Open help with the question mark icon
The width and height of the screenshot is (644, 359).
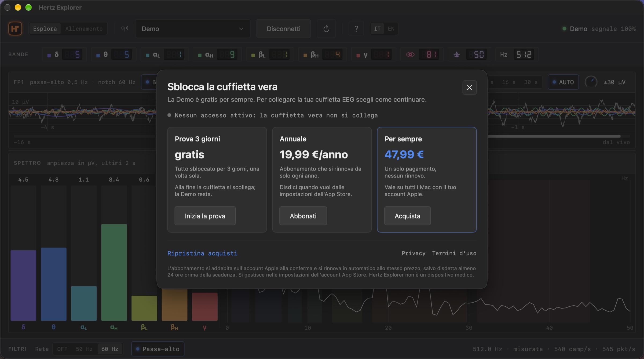pos(356,28)
